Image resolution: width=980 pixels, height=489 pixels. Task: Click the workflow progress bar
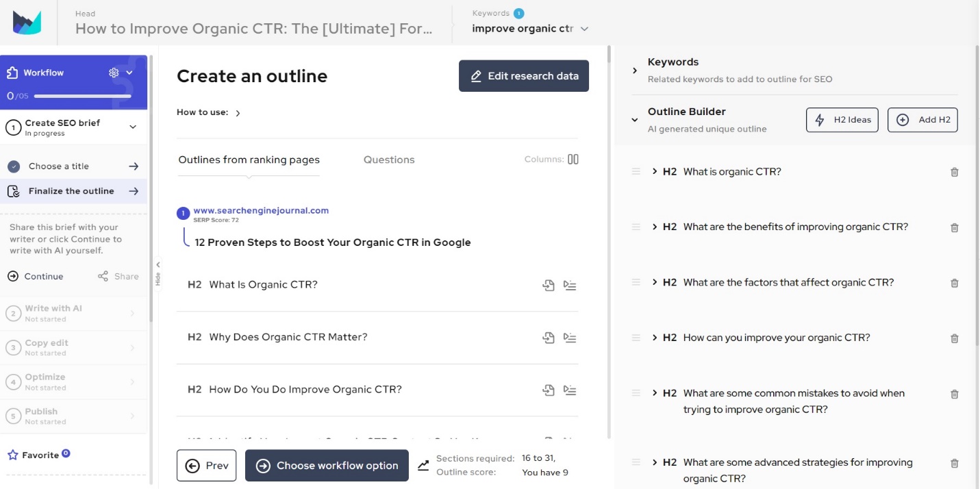click(82, 96)
